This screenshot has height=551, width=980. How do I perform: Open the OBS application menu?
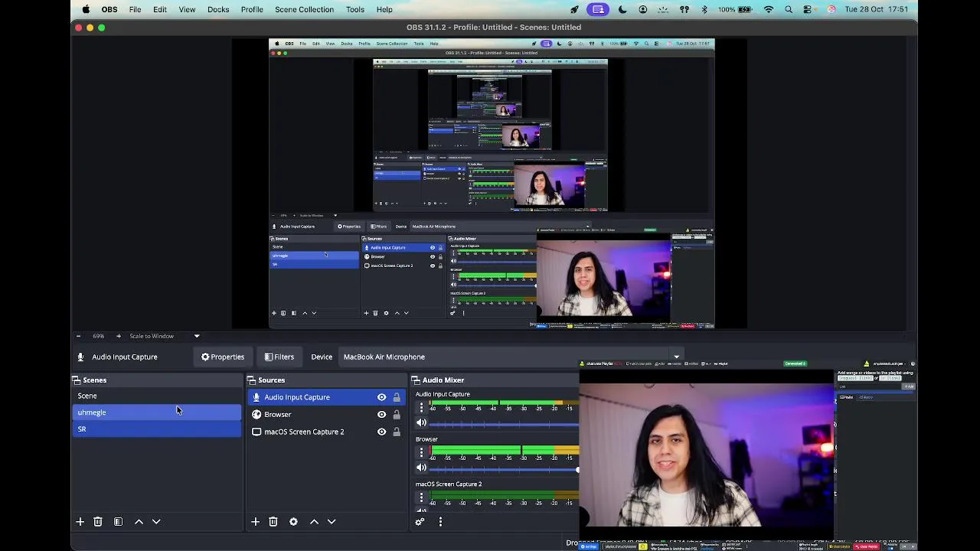pyautogui.click(x=109, y=9)
